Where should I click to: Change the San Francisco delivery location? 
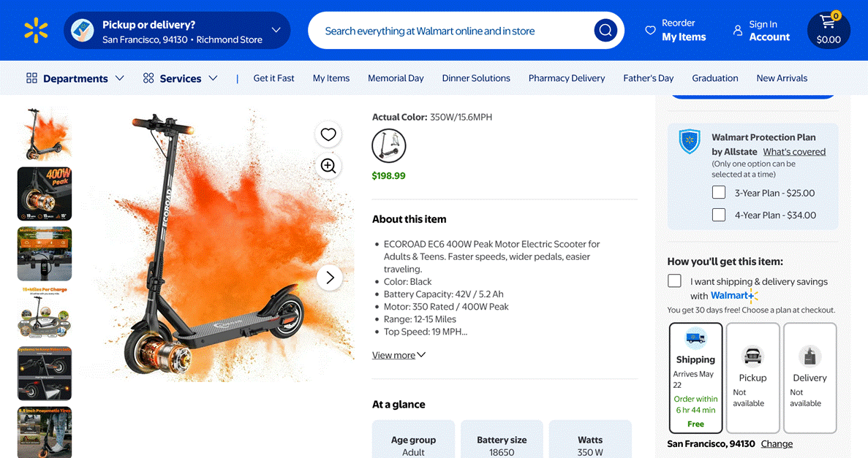tap(777, 443)
